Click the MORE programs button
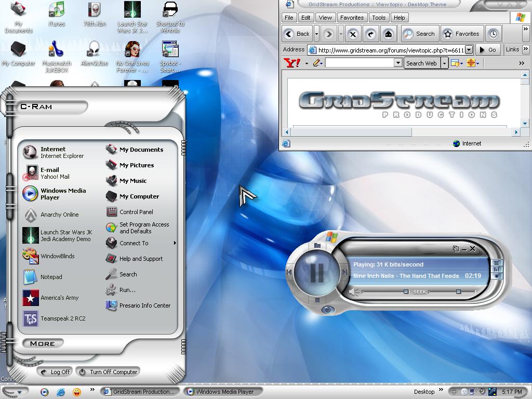532x399 pixels. (x=43, y=343)
